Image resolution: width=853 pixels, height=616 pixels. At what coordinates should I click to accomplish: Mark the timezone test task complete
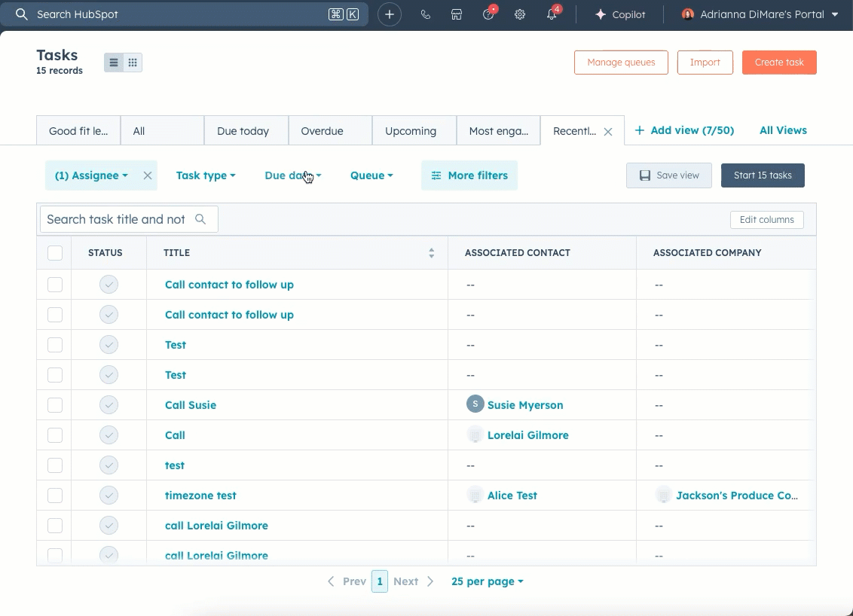click(109, 495)
